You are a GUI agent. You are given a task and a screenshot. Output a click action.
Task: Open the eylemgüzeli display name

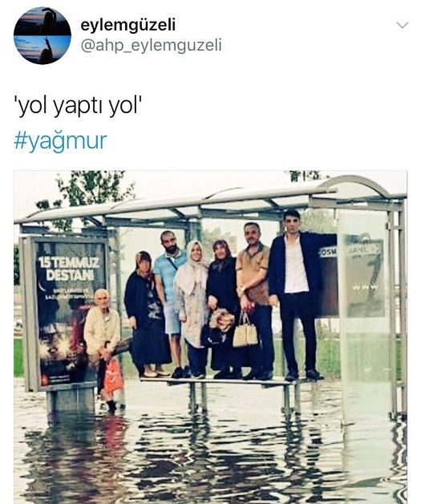click(x=128, y=25)
